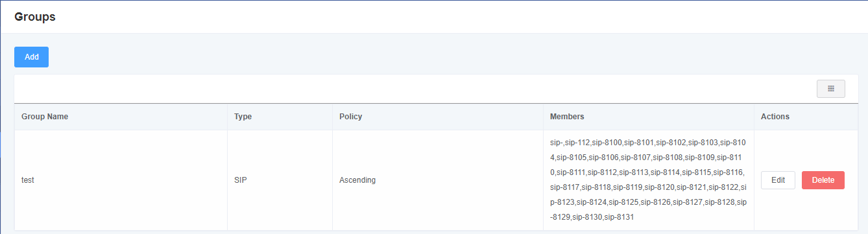Click member entry sip-8105

(x=571, y=157)
